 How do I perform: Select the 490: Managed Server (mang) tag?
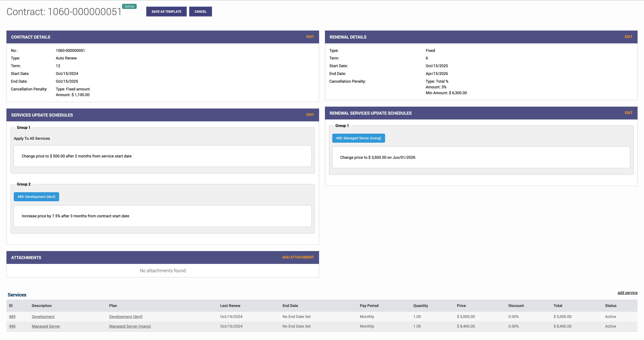click(358, 138)
